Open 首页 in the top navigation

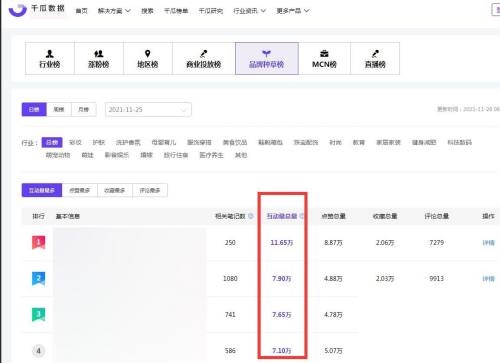[x=82, y=11]
